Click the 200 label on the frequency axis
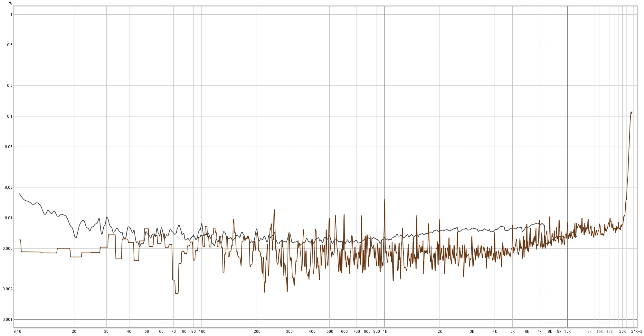Screen dimensions: 644x336 257,331
